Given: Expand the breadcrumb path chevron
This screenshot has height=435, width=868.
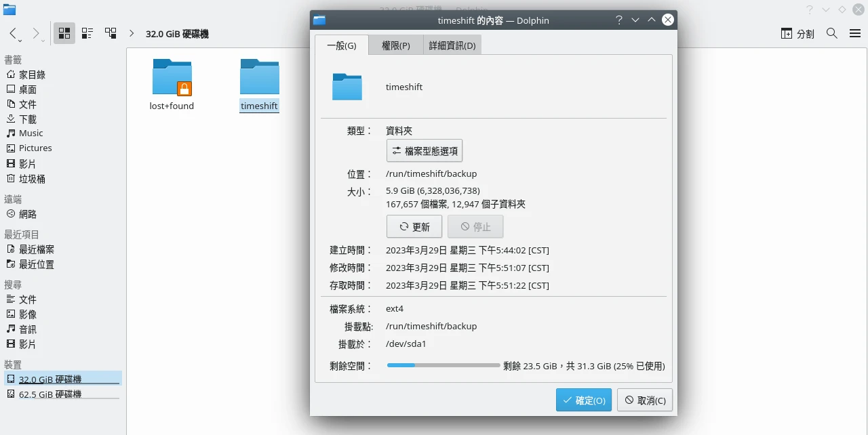Looking at the screenshot, I should click(132, 33).
